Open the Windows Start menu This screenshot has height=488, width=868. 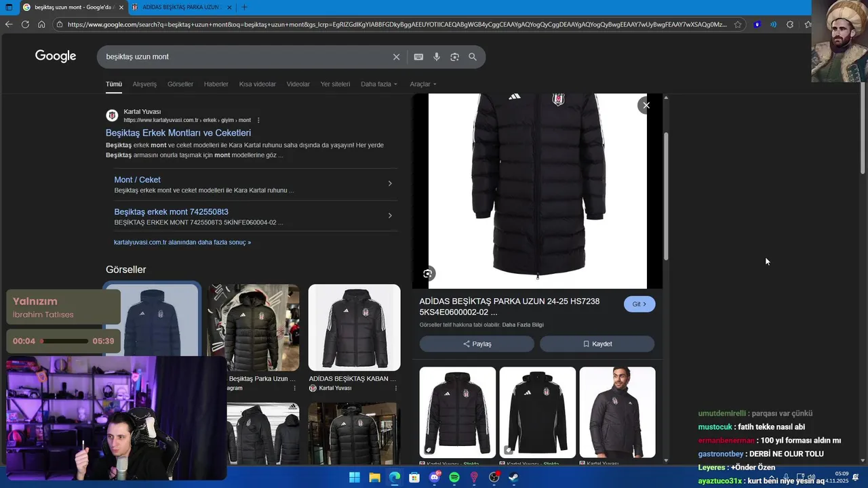tap(355, 478)
